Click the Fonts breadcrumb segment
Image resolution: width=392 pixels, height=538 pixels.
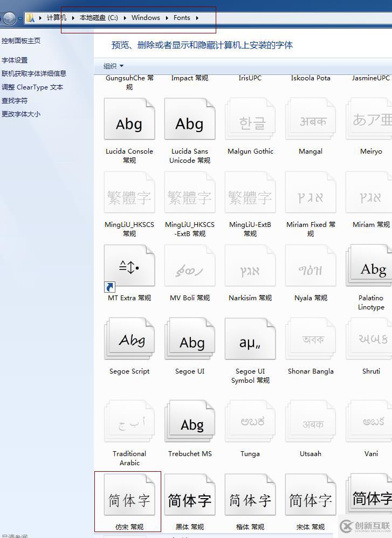coord(182,18)
